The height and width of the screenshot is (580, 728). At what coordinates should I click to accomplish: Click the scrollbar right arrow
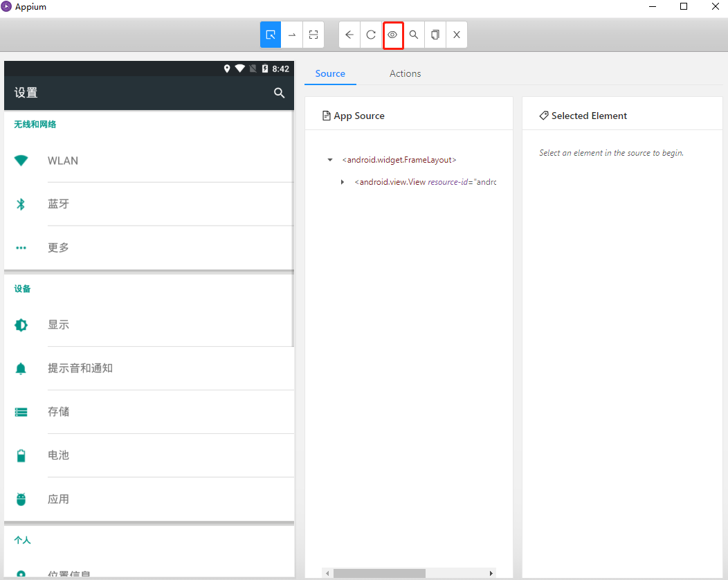tap(491, 573)
